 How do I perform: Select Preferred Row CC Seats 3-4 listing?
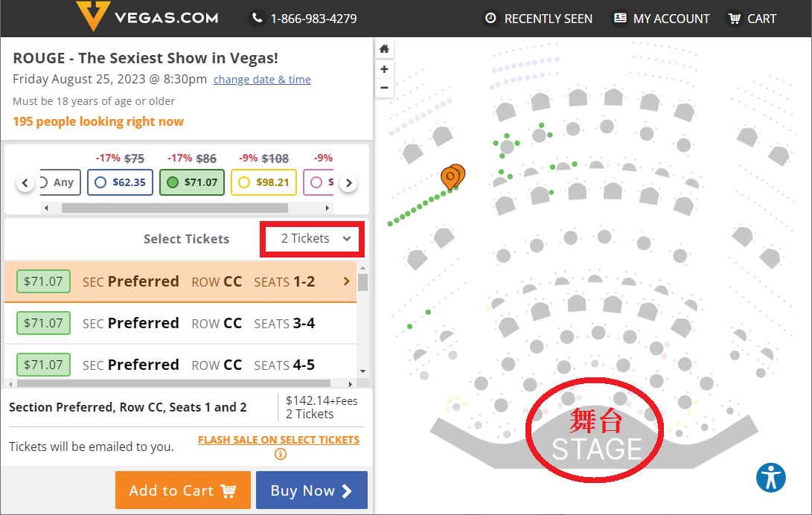(x=180, y=324)
